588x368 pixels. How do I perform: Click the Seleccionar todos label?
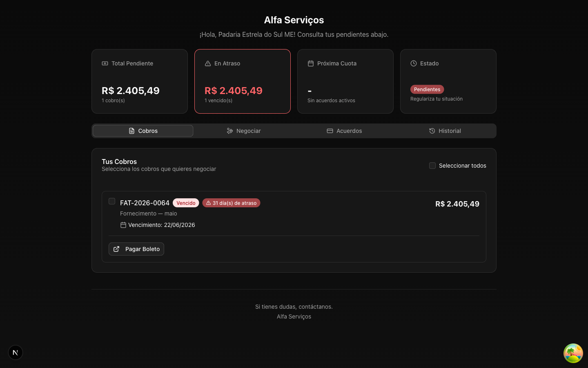coord(463,166)
